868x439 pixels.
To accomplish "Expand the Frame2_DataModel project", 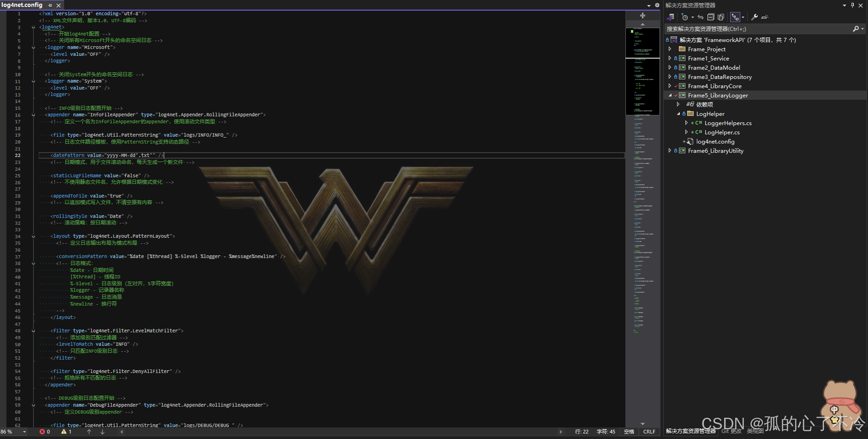I will pos(670,67).
